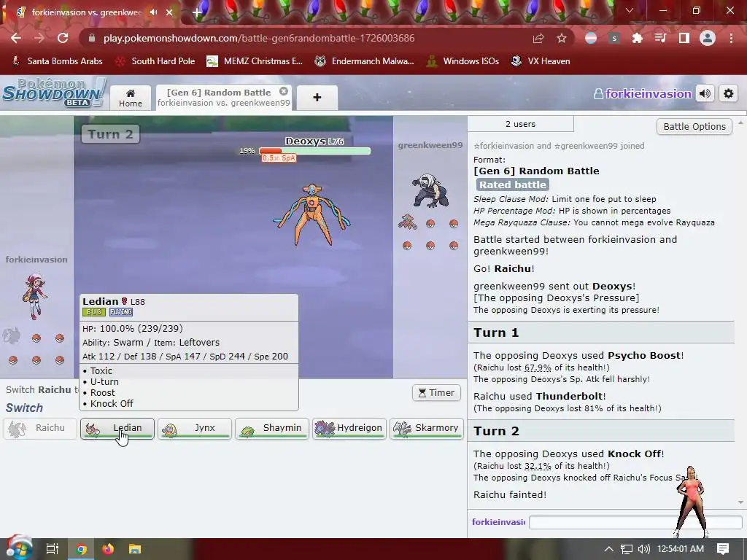Open Task View on the taskbar
Viewport: 747px width, 560px height.
pos(52,549)
